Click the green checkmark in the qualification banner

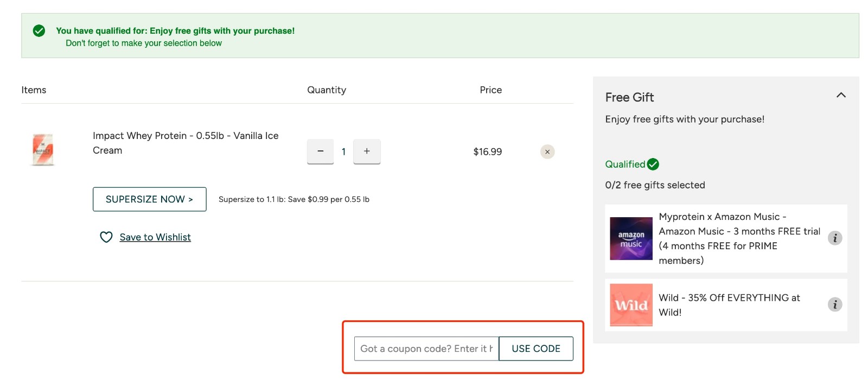tap(38, 31)
